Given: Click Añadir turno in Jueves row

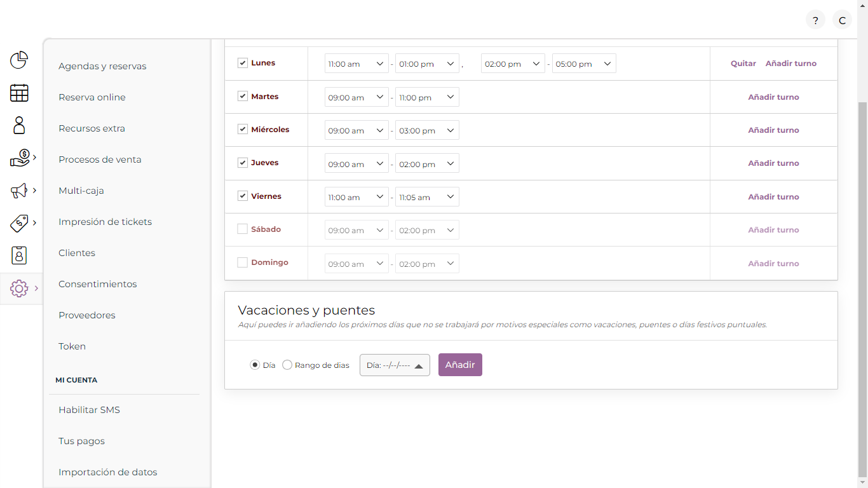Looking at the screenshot, I should 773,163.
